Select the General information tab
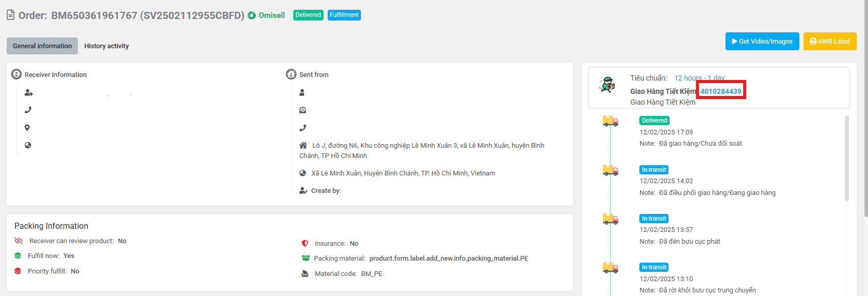Viewport: 868px width, 296px height. [x=42, y=46]
